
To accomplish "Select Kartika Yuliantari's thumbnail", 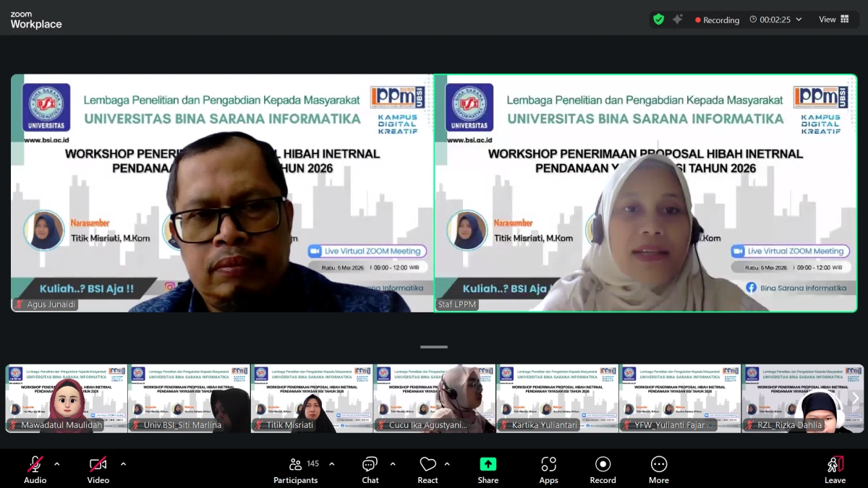I will [558, 398].
